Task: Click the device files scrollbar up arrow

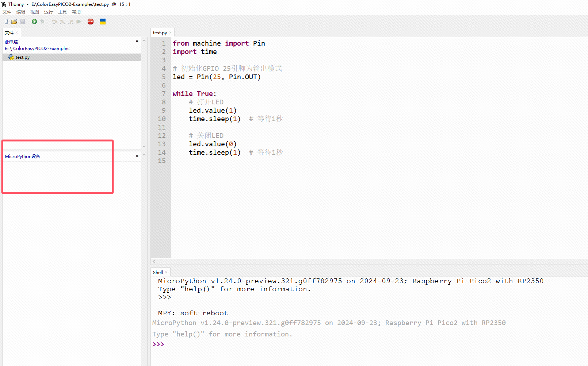Action: [x=144, y=155]
